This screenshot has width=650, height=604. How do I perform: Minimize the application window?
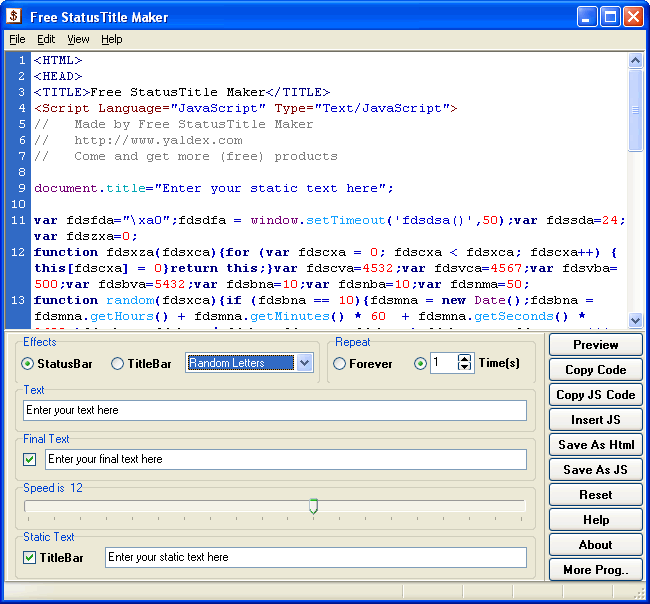tap(587, 17)
